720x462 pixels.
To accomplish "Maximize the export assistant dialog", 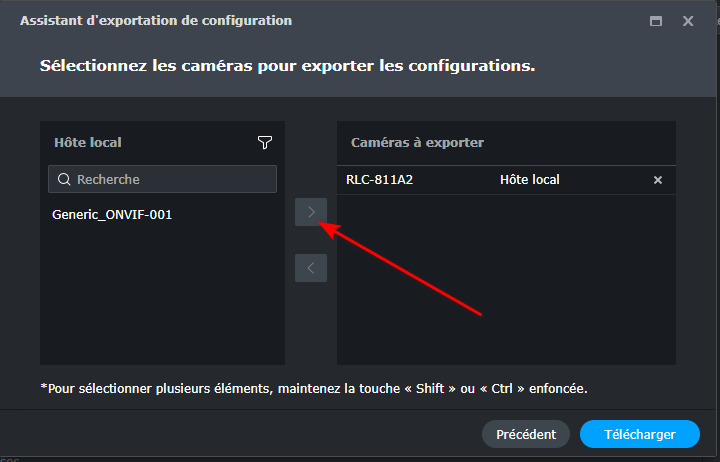I will [656, 21].
